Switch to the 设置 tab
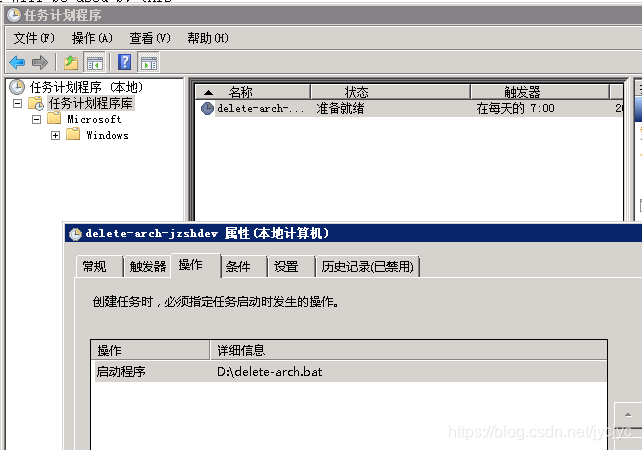Screen dimensions: 642x450 (x=291, y=267)
